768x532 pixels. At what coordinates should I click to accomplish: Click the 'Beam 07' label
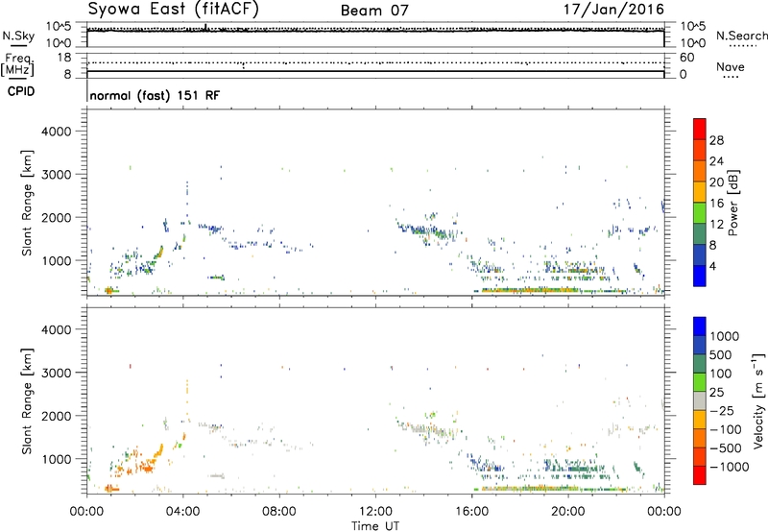pyautogui.click(x=374, y=11)
